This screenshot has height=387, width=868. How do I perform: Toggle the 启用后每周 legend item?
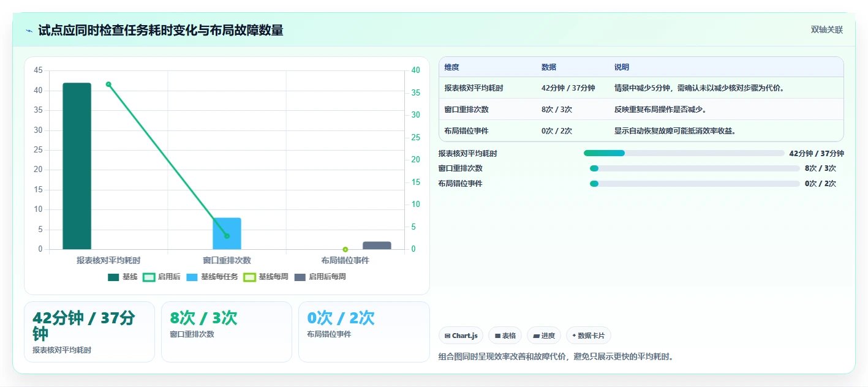(x=320, y=277)
